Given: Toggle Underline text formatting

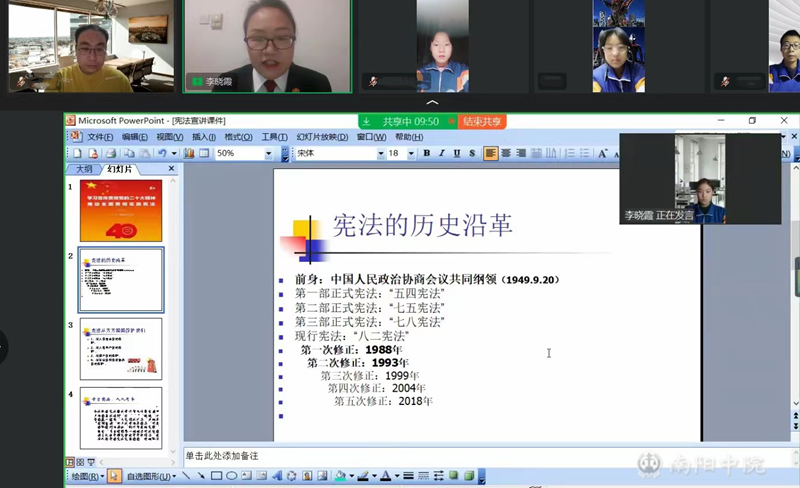Looking at the screenshot, I should tap(457, 154).
